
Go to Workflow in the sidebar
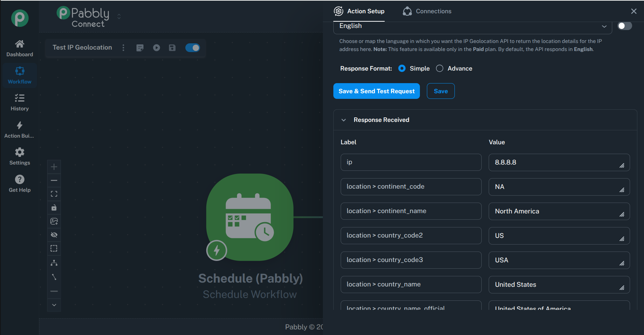point(20,75)
